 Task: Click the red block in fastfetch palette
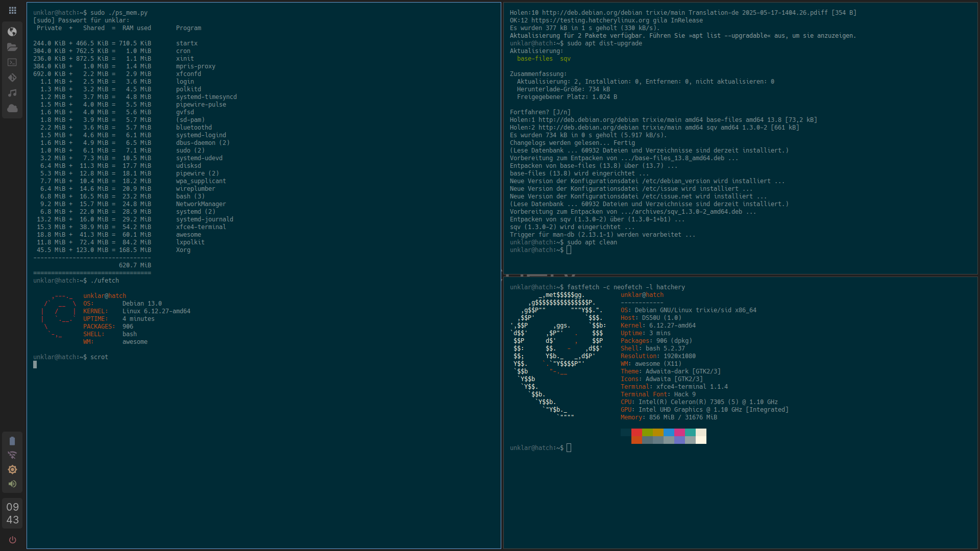tap(636, 433)
